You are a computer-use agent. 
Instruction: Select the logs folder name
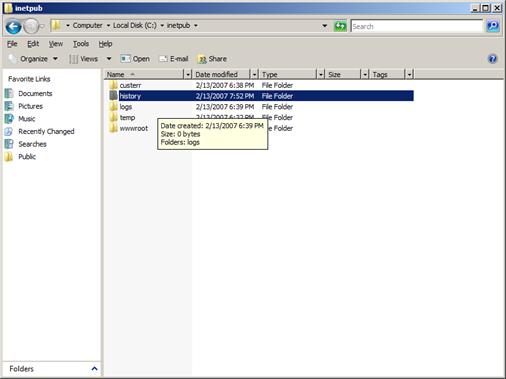click(x=126, y=107)
